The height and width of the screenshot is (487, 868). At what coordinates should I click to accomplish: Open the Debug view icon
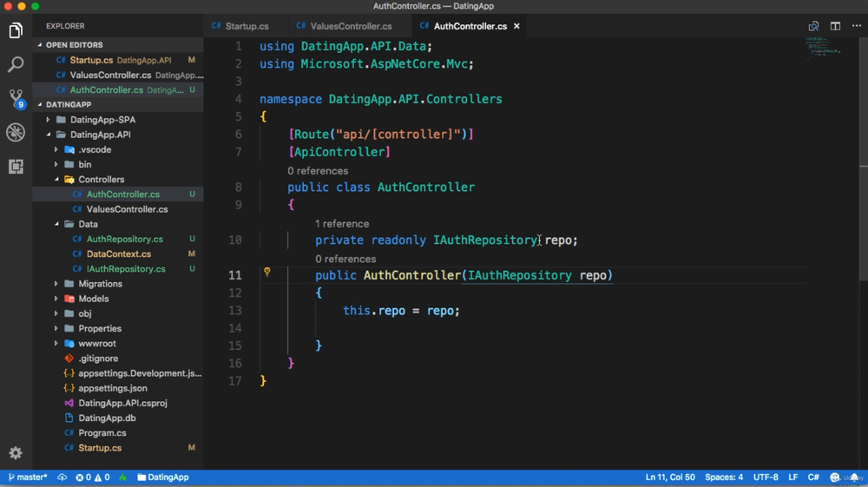16,132
